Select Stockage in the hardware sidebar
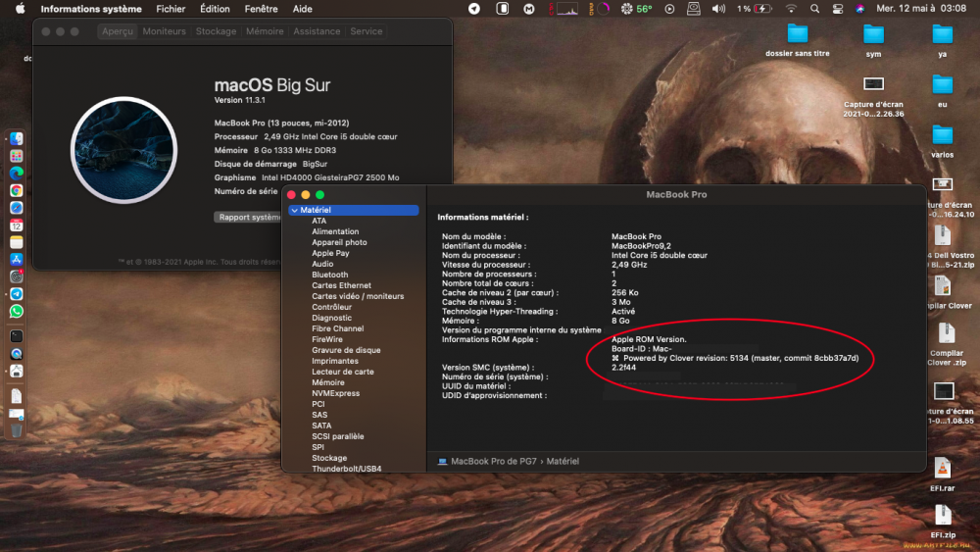This screenshot has width=980, height=552. 329,458
